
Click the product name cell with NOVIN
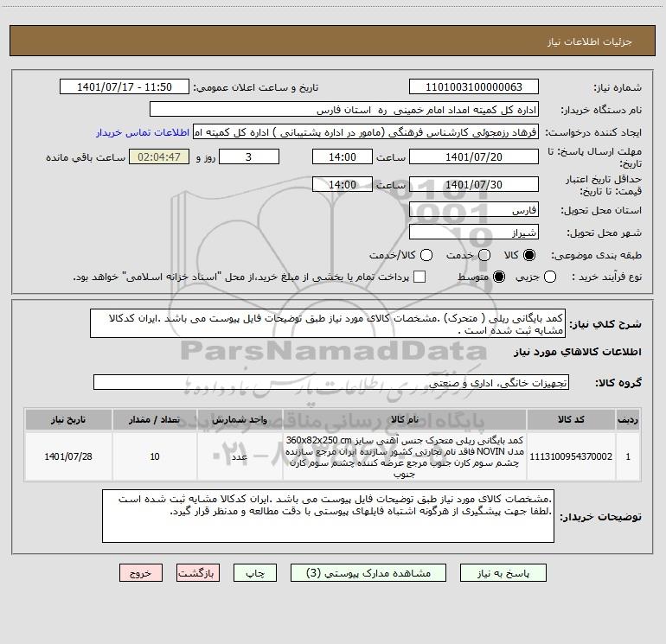405,456
